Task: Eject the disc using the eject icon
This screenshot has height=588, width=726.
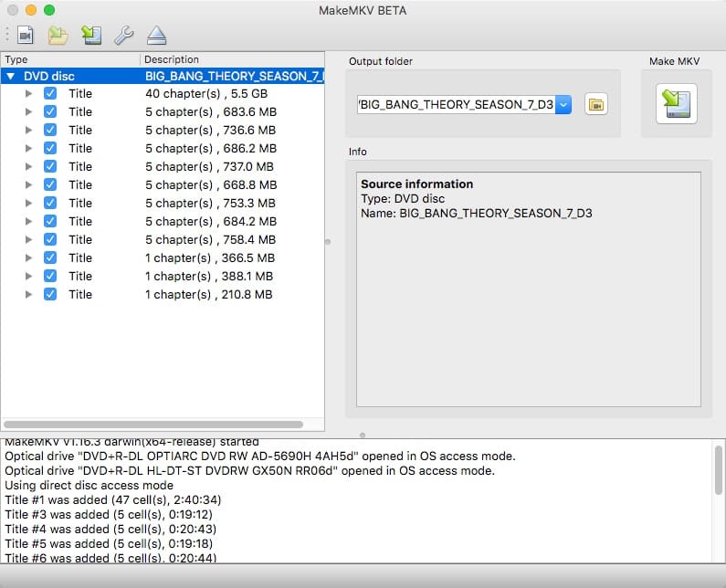Action: point(156,36)
